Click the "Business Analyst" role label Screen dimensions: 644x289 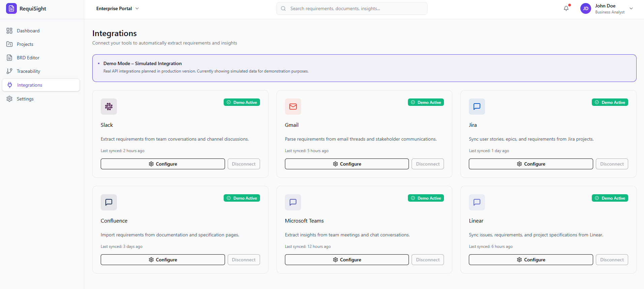point(610,12)
